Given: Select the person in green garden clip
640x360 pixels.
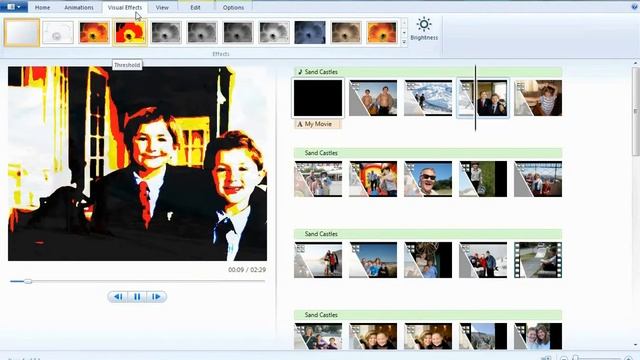Looking at the screenshot, I should click(483, 179).
